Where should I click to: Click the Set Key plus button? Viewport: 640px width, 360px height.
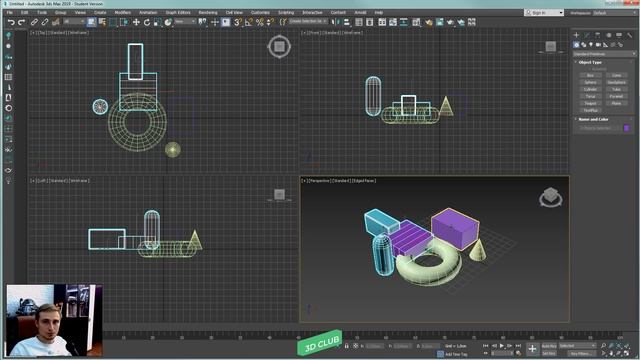point(532,349)
